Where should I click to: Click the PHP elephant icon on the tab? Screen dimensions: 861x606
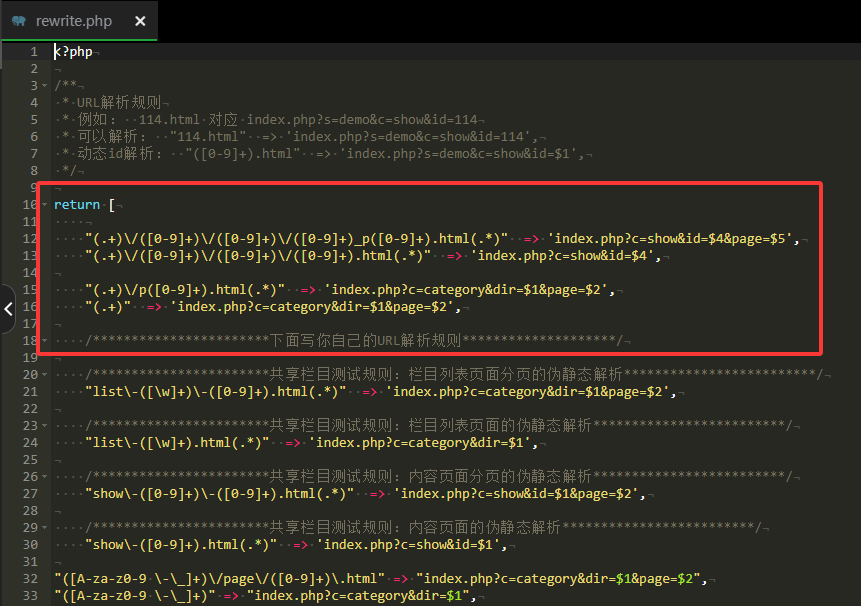click(x=19, y=21)
